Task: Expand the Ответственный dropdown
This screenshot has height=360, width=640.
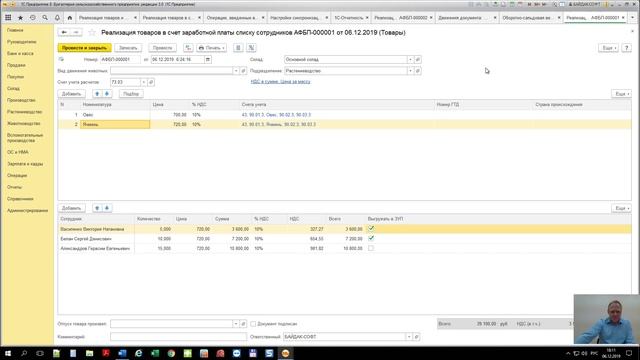Action: [x=409, y=337]
